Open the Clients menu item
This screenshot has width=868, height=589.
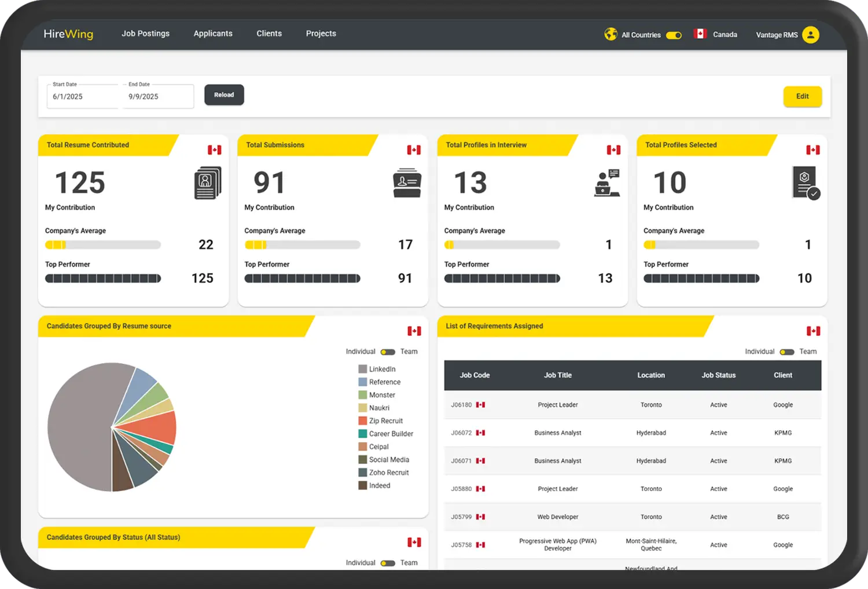tap(269, 34)
